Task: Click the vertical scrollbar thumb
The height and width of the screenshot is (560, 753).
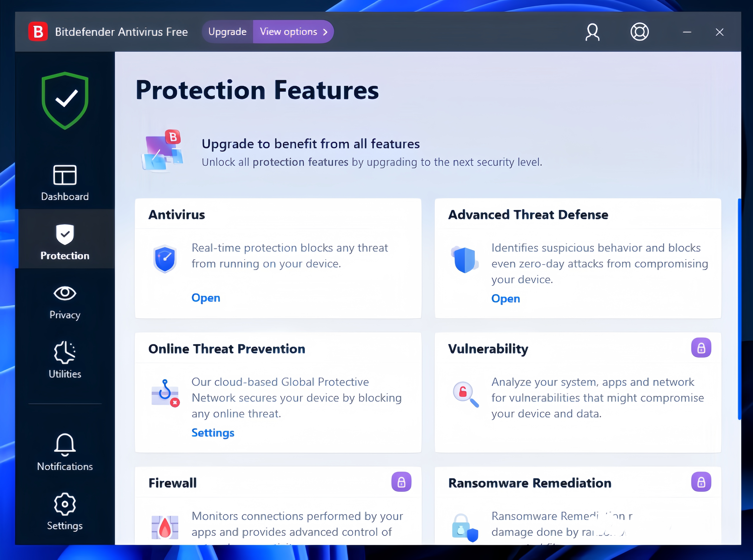Action: 739,309
